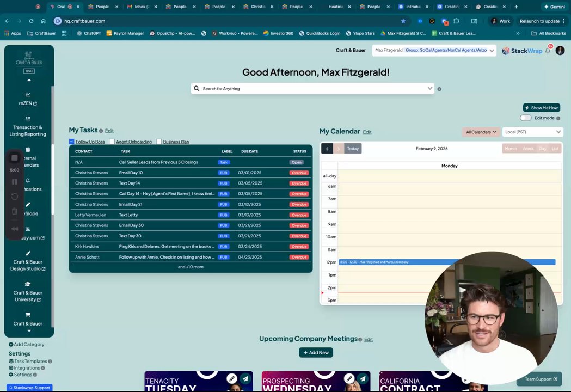
Task: Switch calendar to Day view
Action: point(543,149)
